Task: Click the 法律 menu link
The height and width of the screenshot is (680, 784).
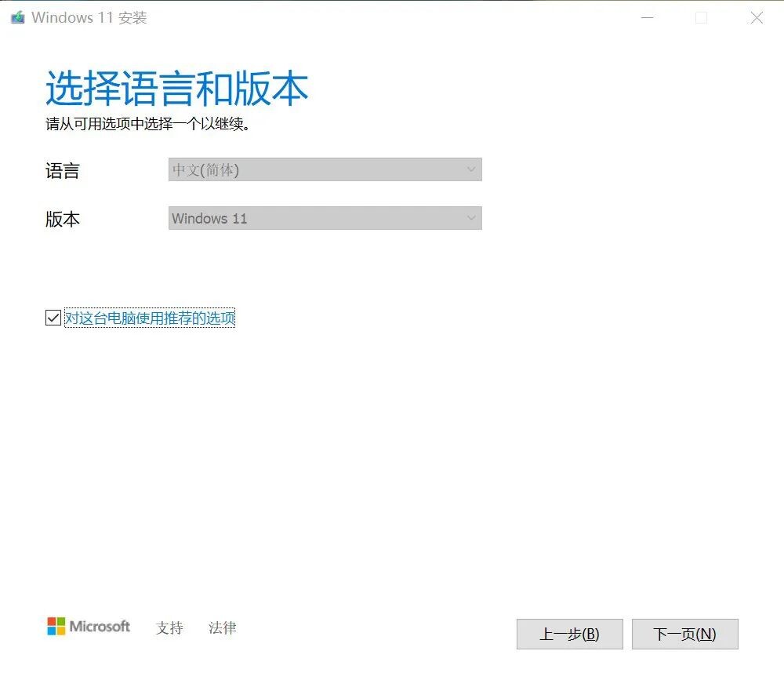Action: click(x=222, y=627)
